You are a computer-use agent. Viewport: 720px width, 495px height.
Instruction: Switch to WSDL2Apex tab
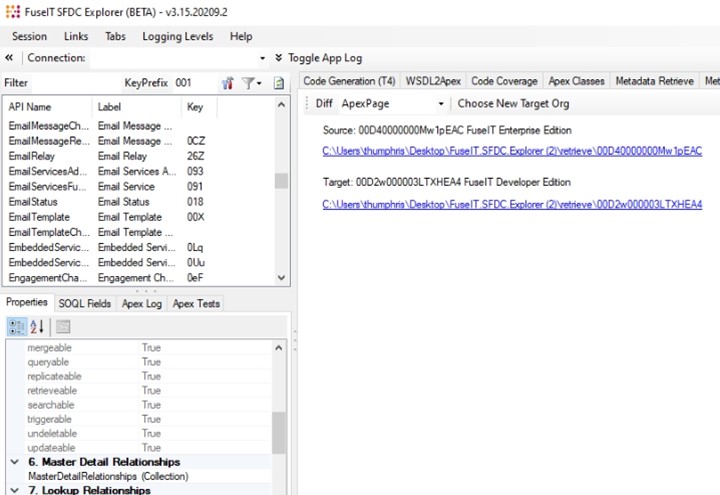(x=433, y=81)
